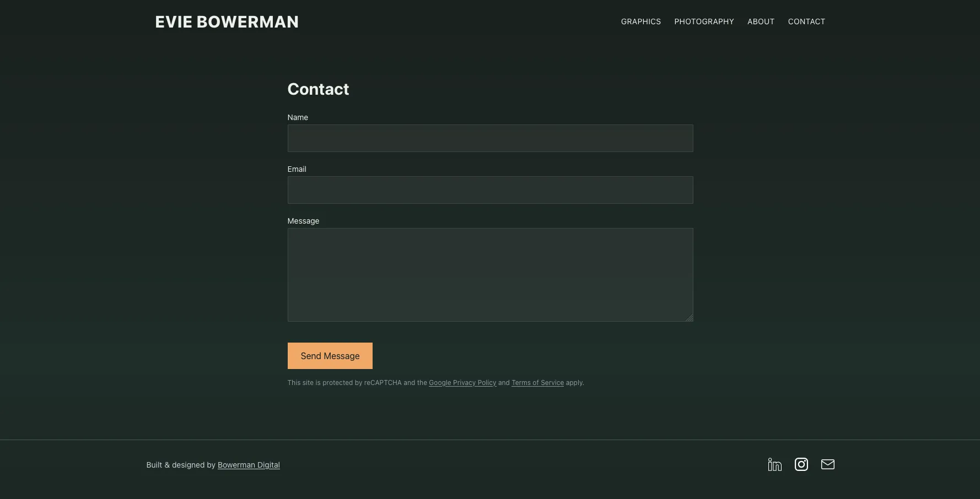This screenshot has height=499, width=980.
Task: Click the Message box resize handle
Action: (689, 318)
